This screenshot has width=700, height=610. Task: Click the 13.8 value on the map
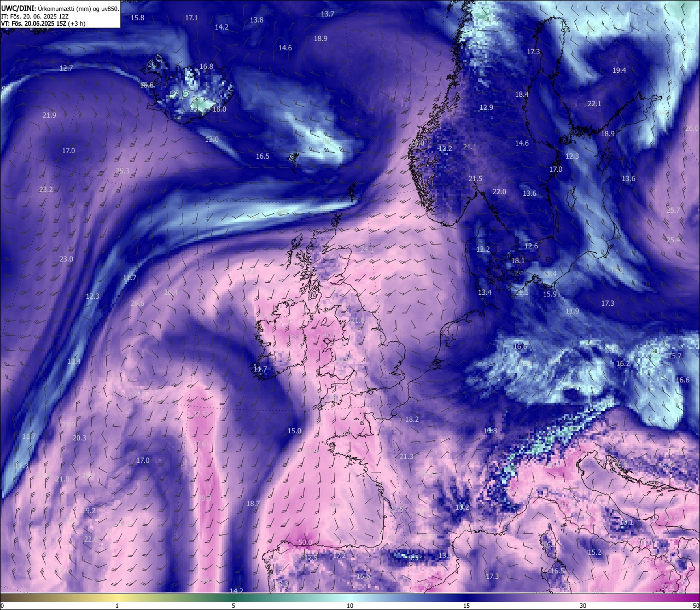(x=256, y=20)
